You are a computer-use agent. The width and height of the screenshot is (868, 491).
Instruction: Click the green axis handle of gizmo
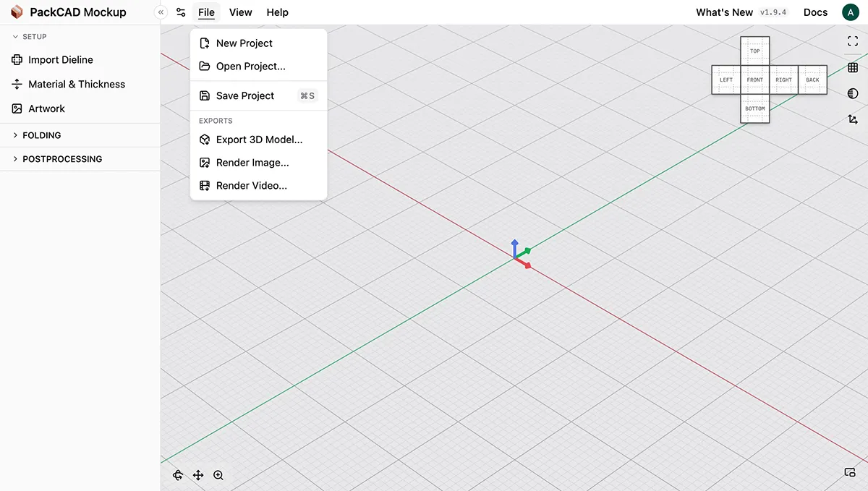tap(525, 252)
